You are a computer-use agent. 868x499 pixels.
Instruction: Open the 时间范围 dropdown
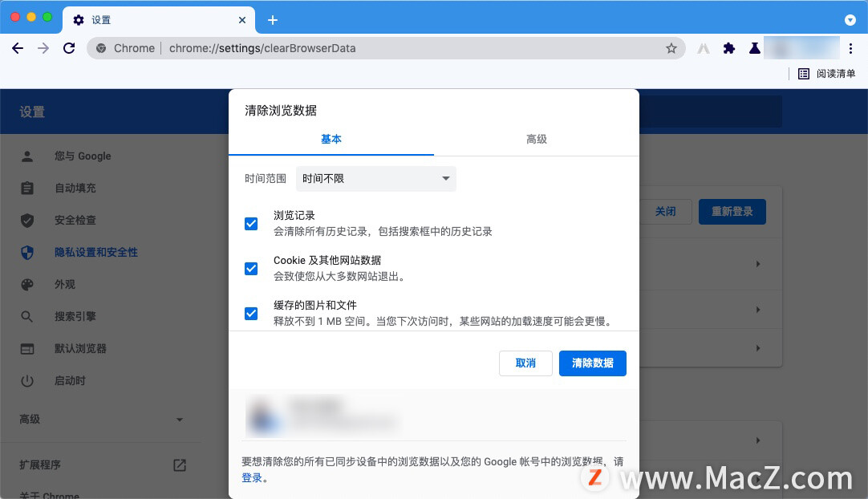coord(376,178)
